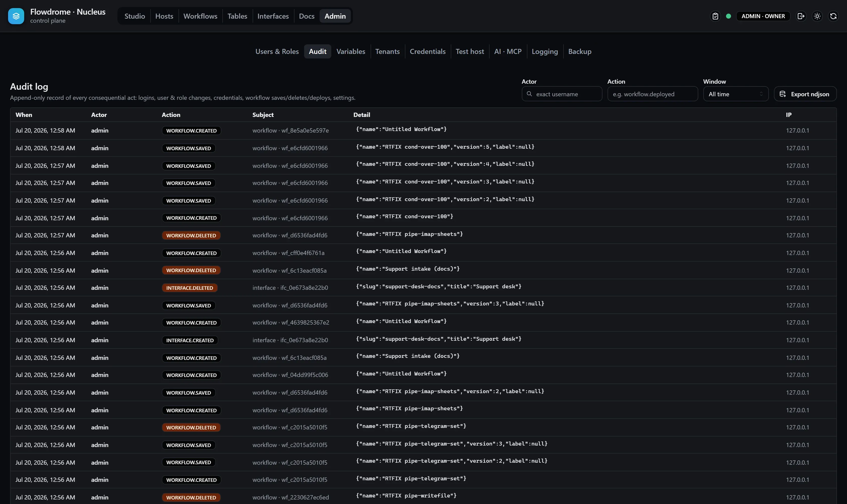Toggle light theme with the sun icon
Image resolution: width=847 pixels, height=504 pixels.
pos(817,16)
